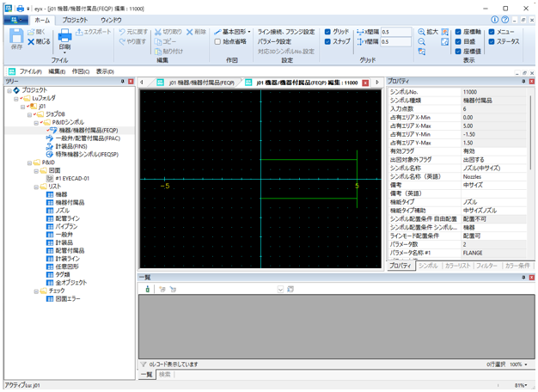The image size is (538, 392).
Task: Toggle the 目盛 checkbox
Action: point(458,41)
